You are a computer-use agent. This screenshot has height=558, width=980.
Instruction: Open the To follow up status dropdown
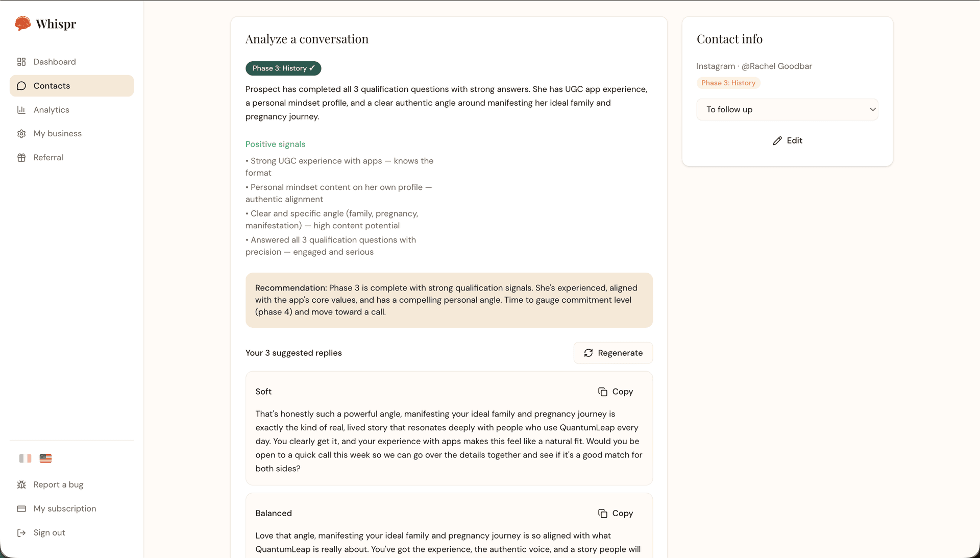click(787, 109)
